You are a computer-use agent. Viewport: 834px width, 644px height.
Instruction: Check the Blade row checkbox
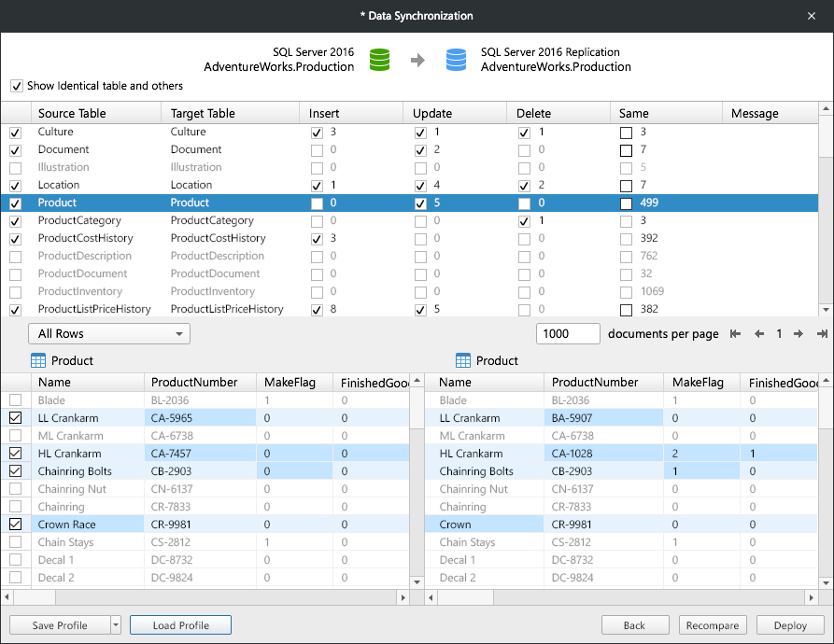(x=16, y=399)
